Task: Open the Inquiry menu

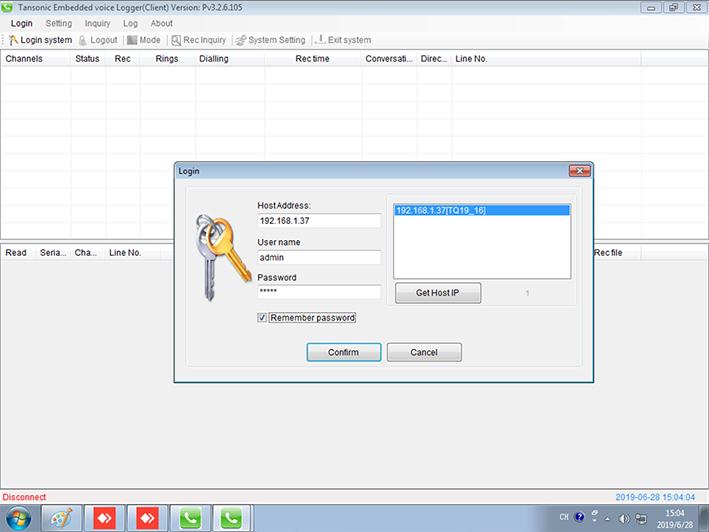Action: [x=98, y=23]
